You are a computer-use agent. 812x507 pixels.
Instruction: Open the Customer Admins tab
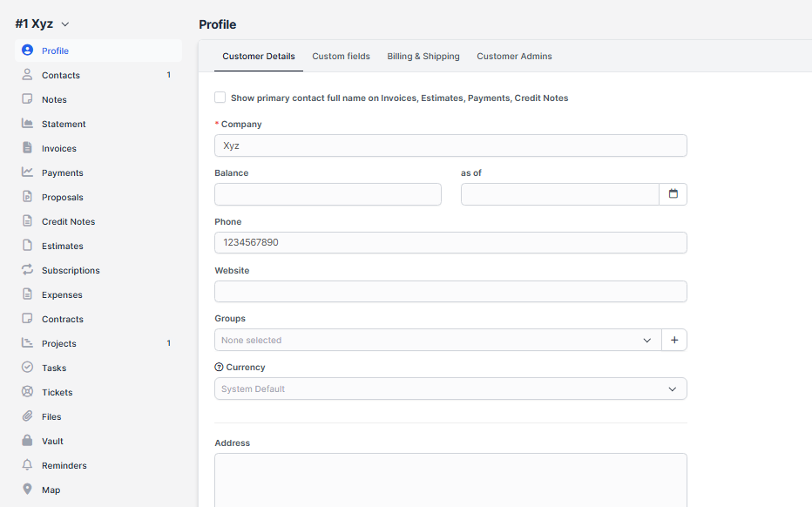[x=514, y=57]
